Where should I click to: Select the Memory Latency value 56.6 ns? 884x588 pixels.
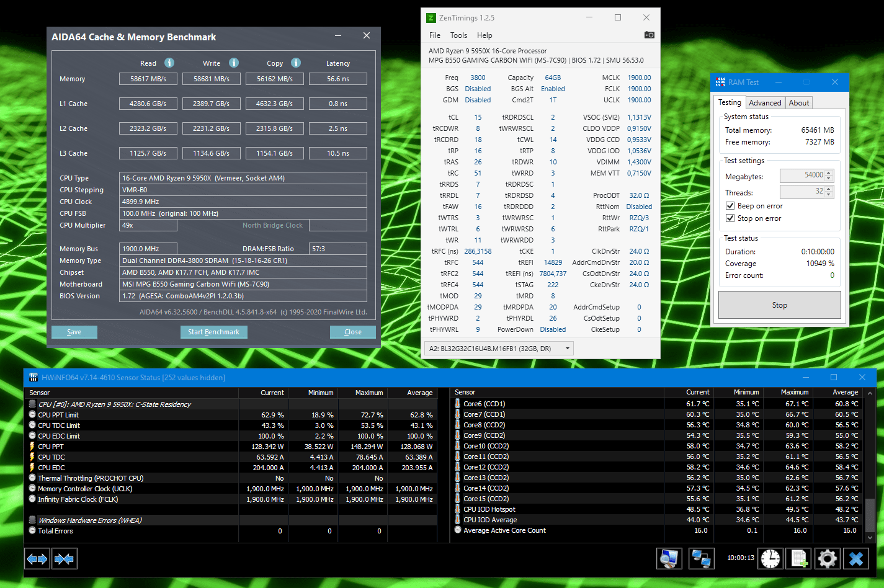point(338,79)
